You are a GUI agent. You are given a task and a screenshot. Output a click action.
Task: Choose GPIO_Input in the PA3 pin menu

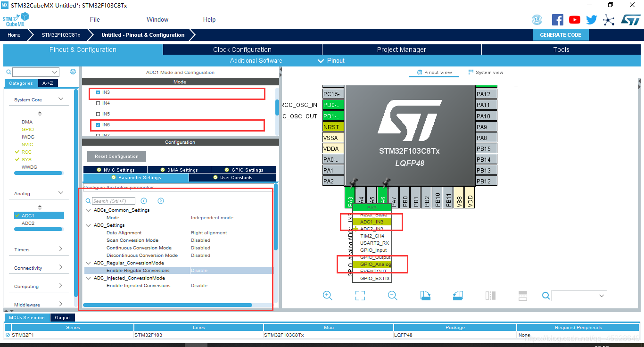pyautogui.click(x=372, y=250)
